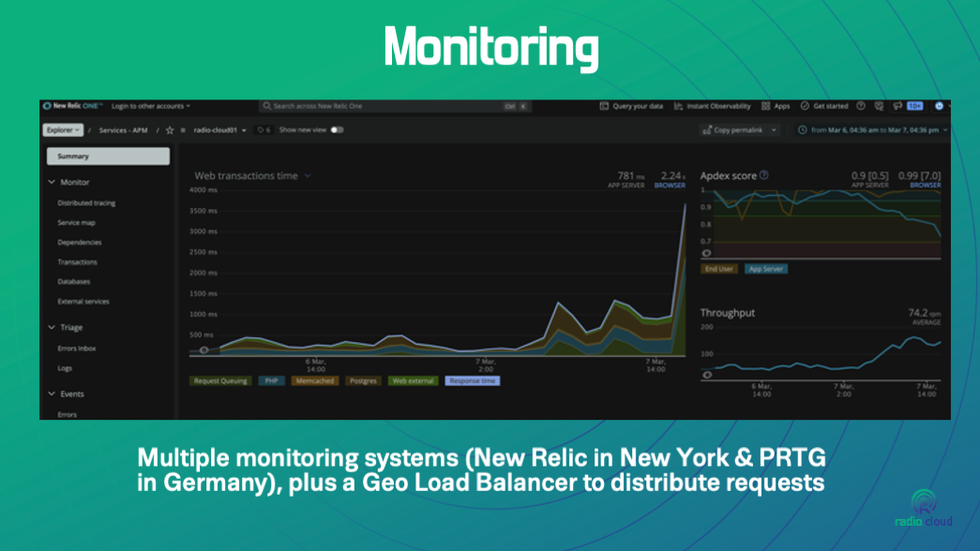Toggle the Web external legend series
Screen dimensions: 980x551
413,381
